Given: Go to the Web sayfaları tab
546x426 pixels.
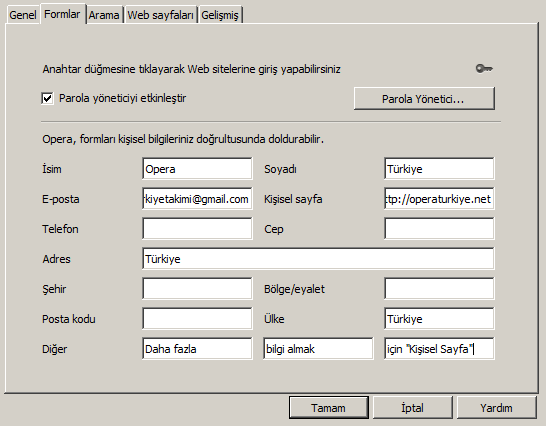Looking at the screenshot, I should click(x=161, y=15).
